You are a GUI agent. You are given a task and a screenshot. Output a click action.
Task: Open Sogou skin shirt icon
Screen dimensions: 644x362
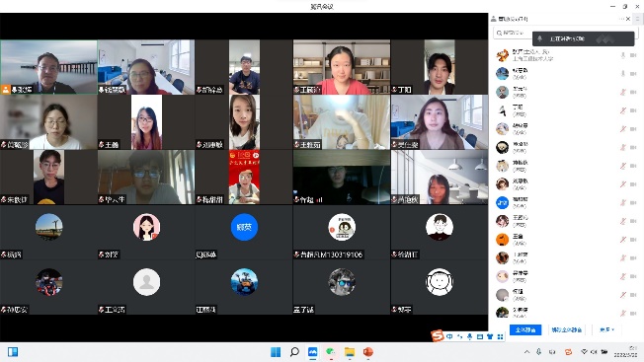[x=490, y=336]
